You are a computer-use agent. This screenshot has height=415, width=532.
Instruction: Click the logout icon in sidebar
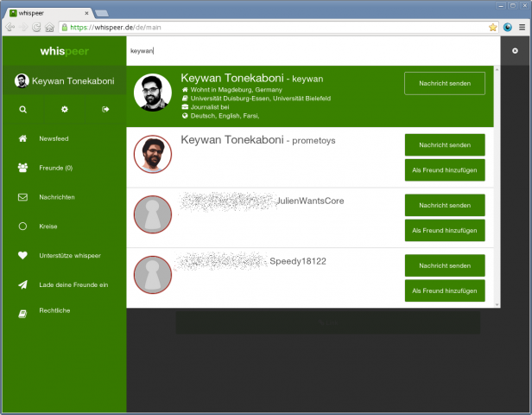pyautogui.click(x=105, y=110)
